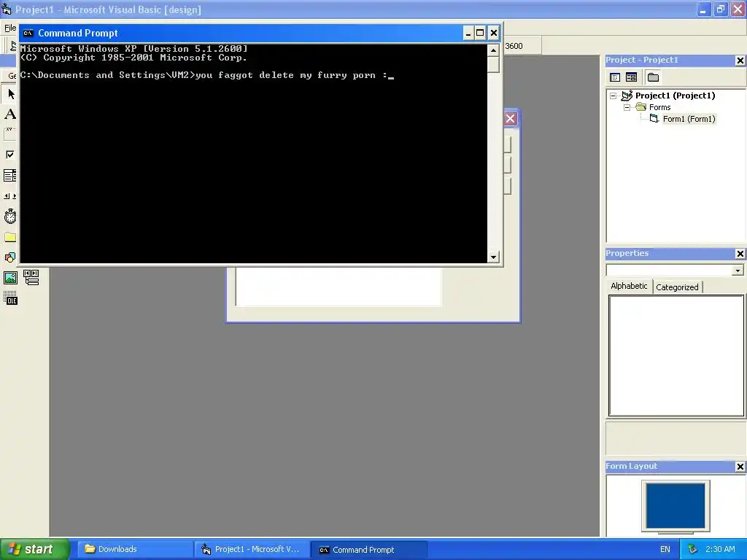Click the form preview in Form Layout monitor
747x560 pixels.
(x=676, y=506)
